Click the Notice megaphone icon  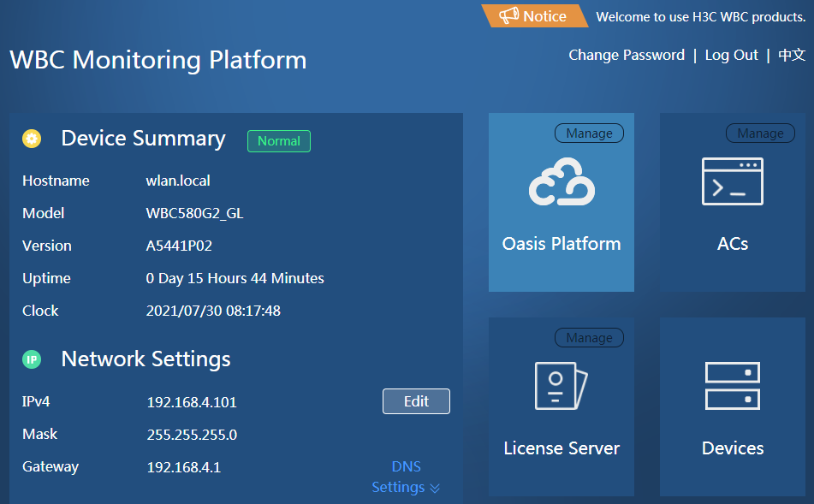pyautogui.click(x=508, y=15)
